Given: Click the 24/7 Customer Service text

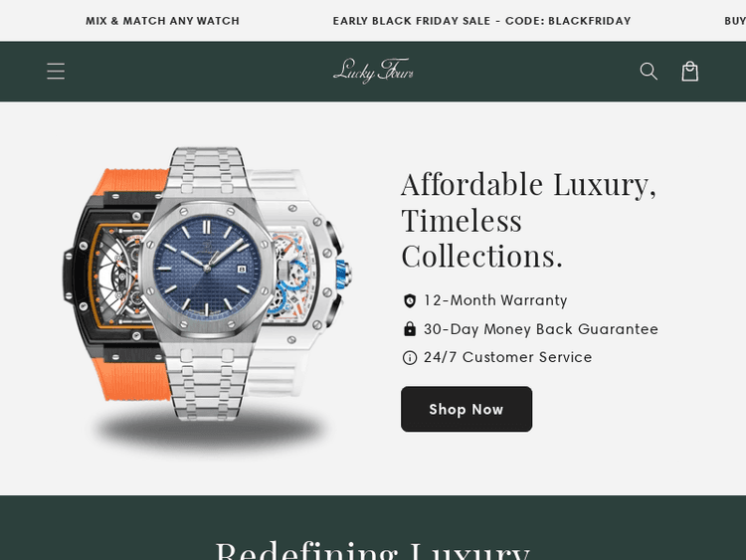Looking at the screenshot, I should tap(507, 357).
